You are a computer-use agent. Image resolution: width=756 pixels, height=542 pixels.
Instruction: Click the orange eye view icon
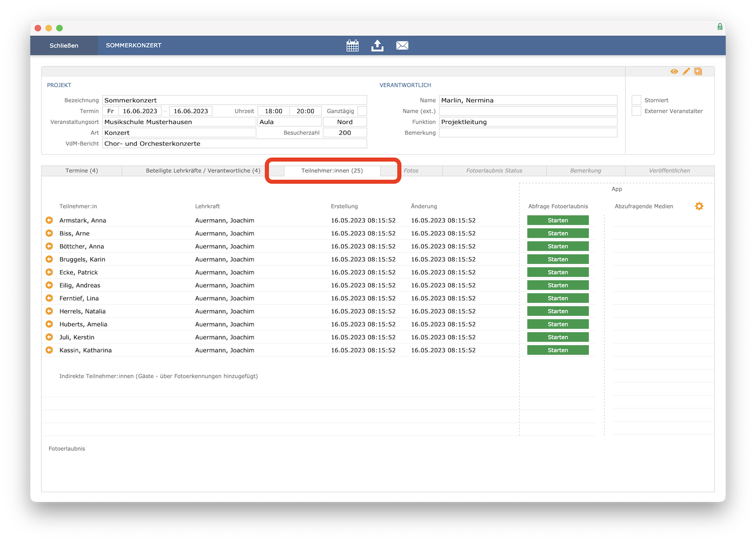tap(674, 71)
